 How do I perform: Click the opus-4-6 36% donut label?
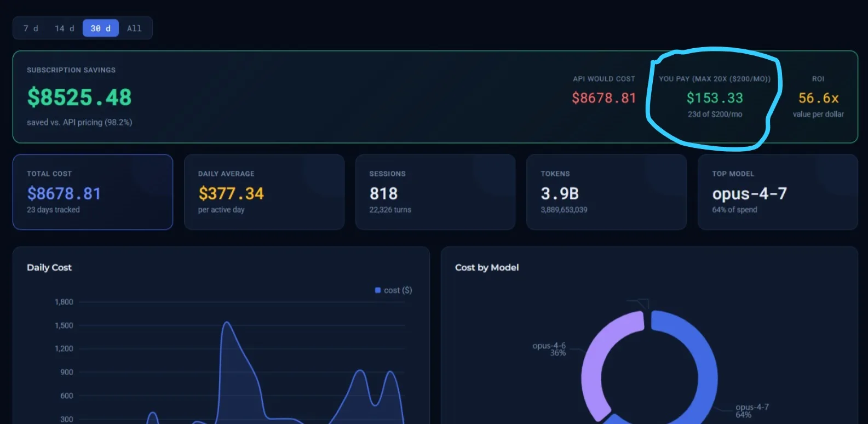tap(549, 349)
